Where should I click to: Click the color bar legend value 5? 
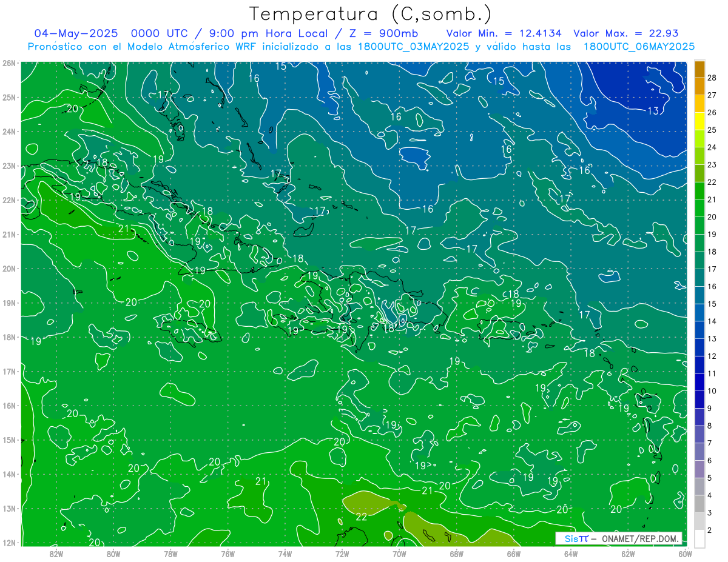coord(710,478)
